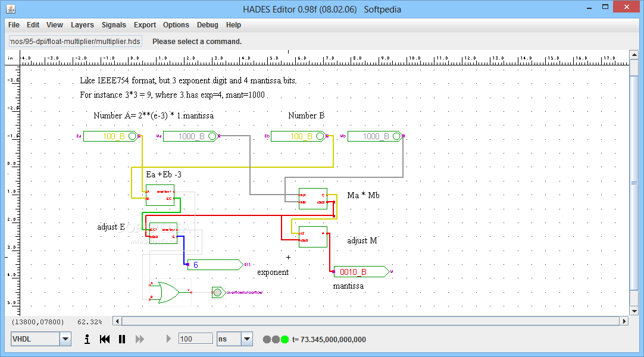Click the simulator info icon
Viewport: 644px width, 357px height.
click(87, 339)
